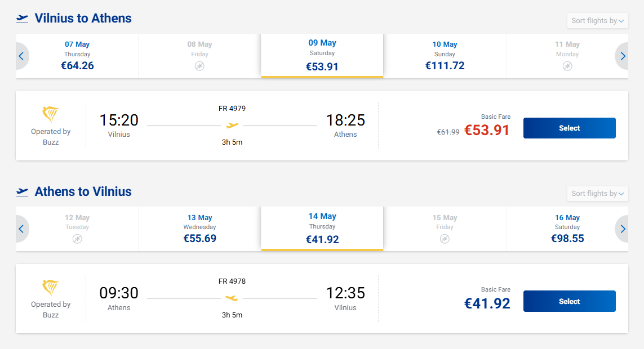Show later return dates with right arrow

pos(623,229)
